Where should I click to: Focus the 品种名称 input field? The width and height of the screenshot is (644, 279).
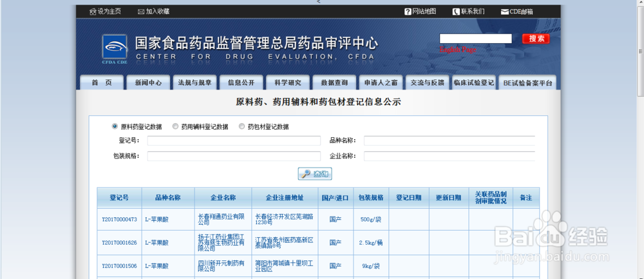click(x=450, y=140)
